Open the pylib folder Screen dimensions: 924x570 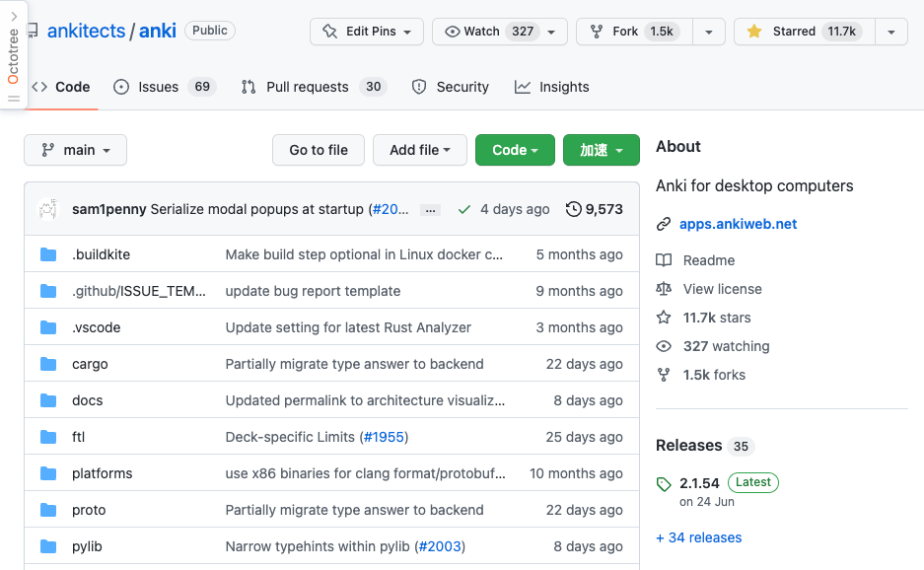(x=87, y=546)
